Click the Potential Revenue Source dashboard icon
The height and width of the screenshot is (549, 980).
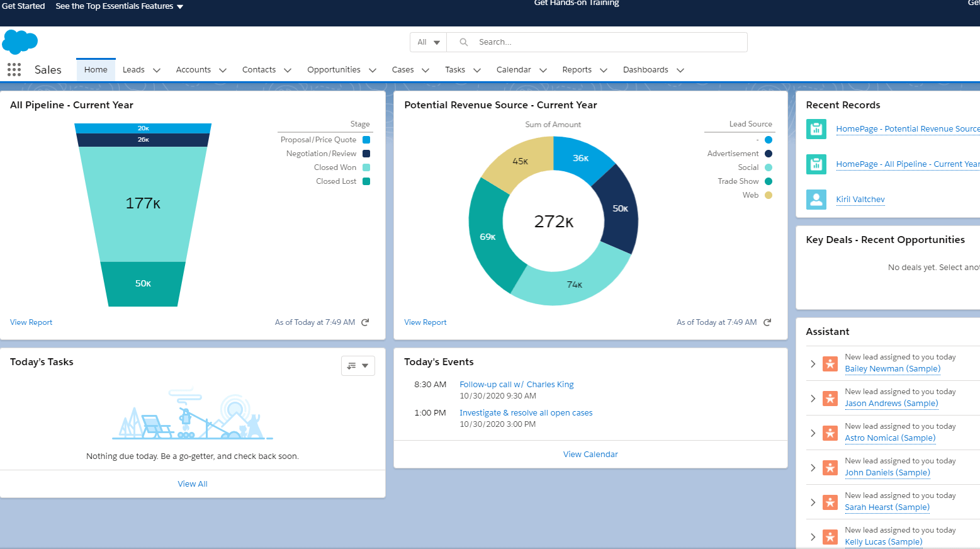tap(816, 129)
